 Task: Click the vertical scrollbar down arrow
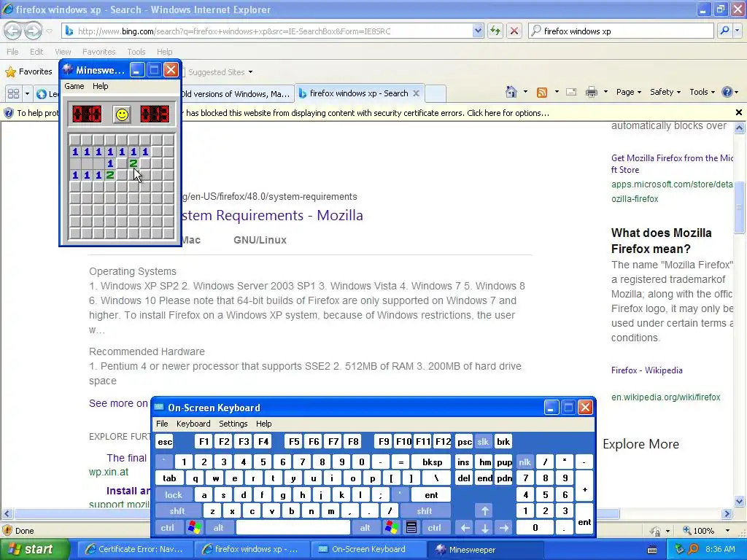[740, 501]
